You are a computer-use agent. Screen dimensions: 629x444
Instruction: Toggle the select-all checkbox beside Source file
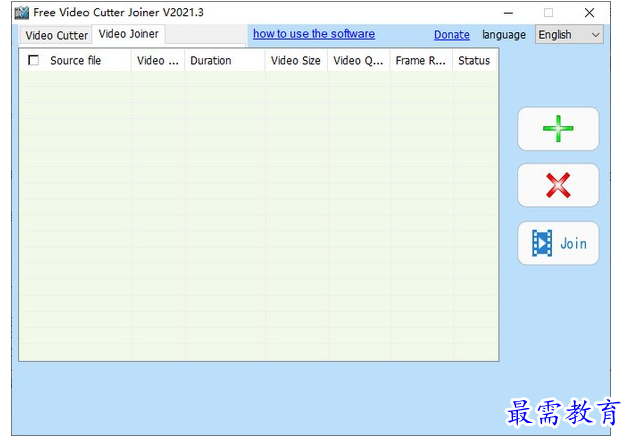pyautogui.click(x=34, y=61)
